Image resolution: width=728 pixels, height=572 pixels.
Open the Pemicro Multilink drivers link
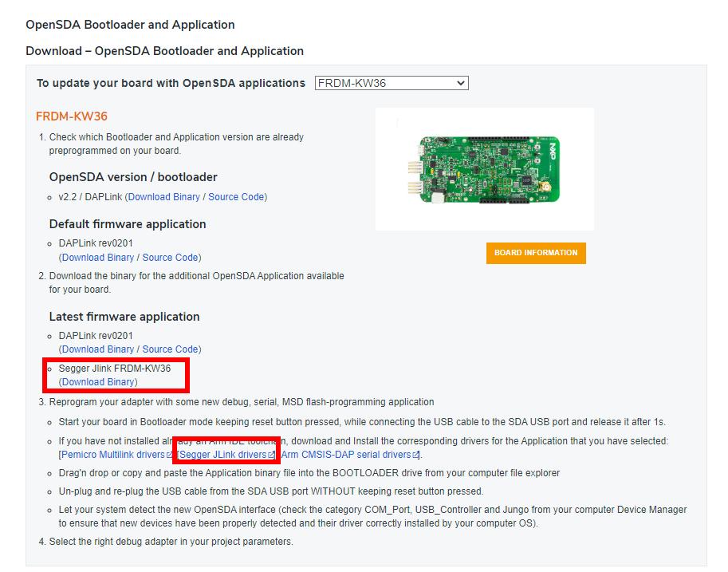tap(113, 455)
